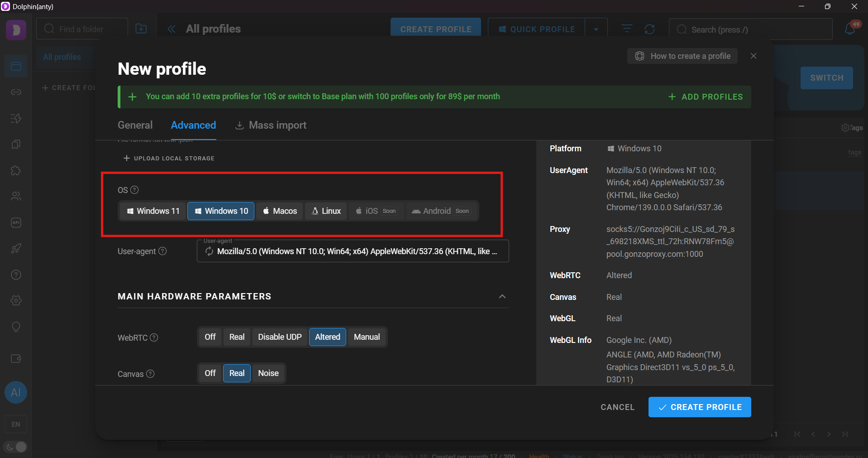Switch to the General tab

click(x=135, y=125)
